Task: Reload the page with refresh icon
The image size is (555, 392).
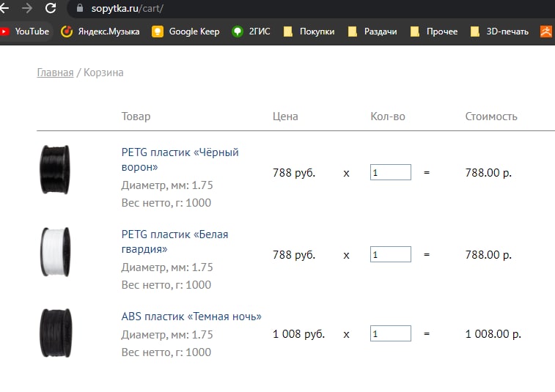Action: click(x=51, y=8)
